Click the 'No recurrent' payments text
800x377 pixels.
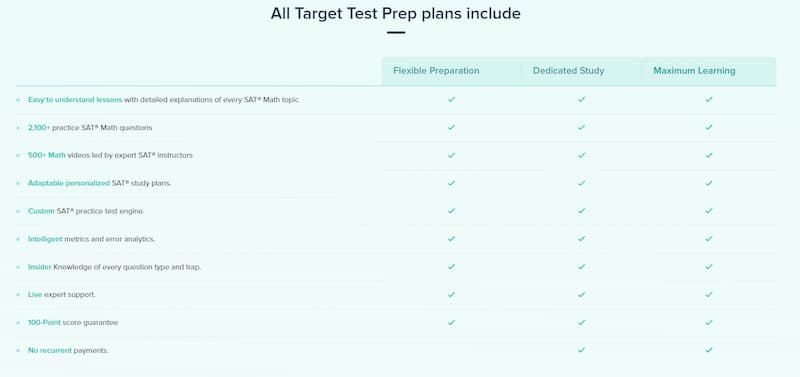[50, 350]
